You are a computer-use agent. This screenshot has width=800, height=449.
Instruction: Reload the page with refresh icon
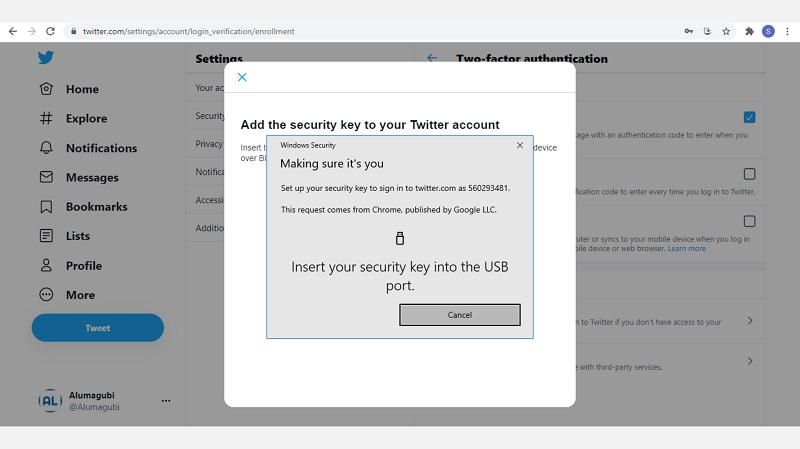[x=50, y=31]
